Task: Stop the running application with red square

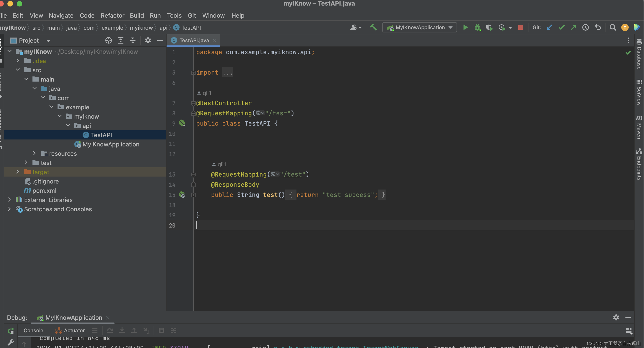Action: coord(521,28)
